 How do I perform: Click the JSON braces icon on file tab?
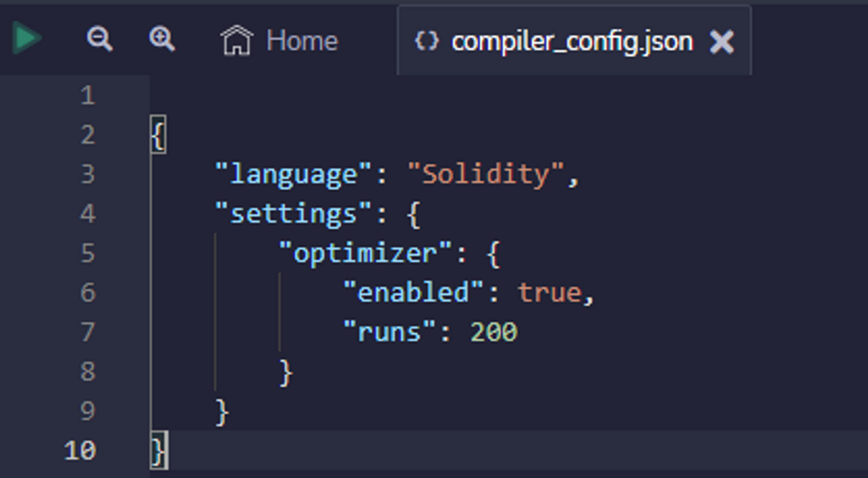(x=427, y=41)
